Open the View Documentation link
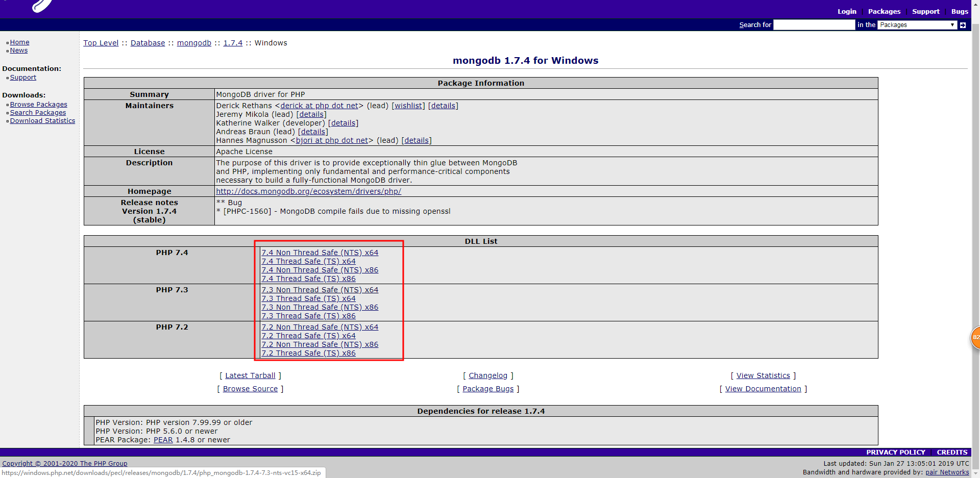980x478 pixels. click(763, 389)
